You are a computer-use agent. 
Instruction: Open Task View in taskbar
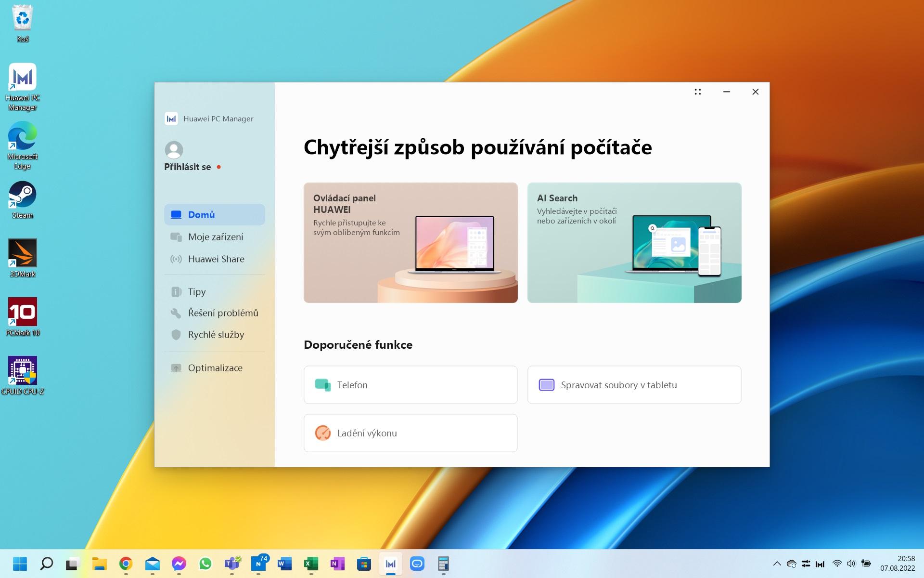73,564
